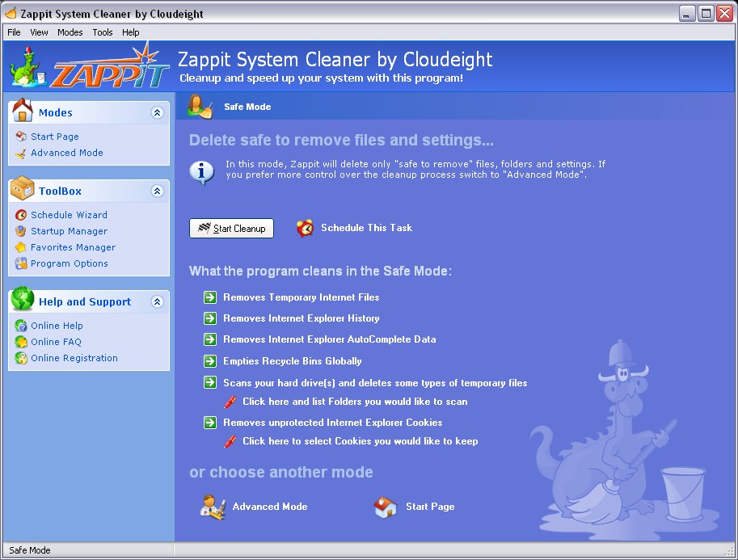Open Online Help link
Screen dimensions: 738x560
(57, 326)
